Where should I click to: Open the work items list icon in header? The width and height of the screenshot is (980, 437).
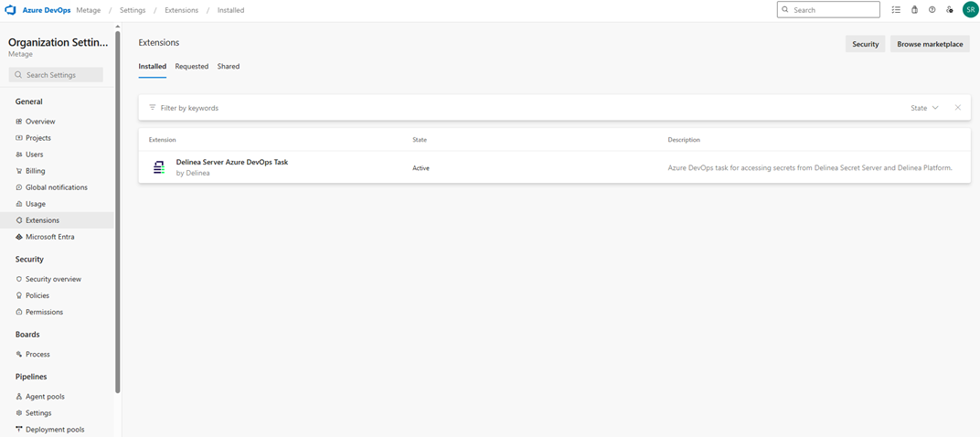[x=896, y=10]
